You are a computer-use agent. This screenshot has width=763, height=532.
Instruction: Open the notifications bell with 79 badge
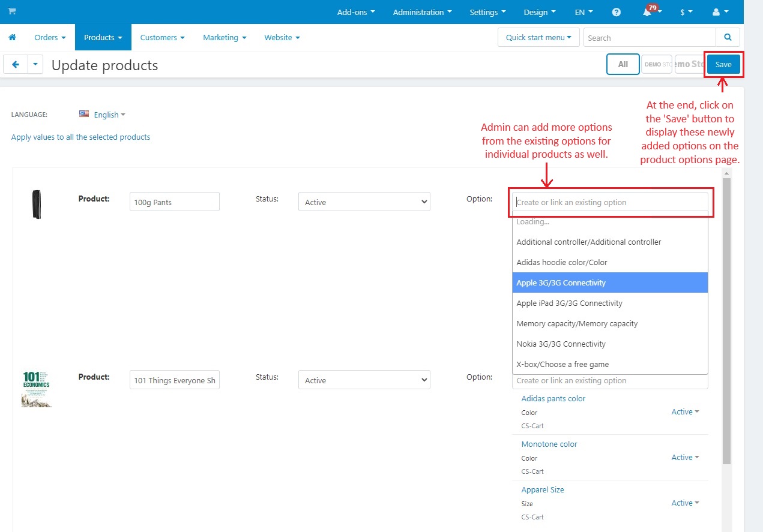tap(649, 12)
